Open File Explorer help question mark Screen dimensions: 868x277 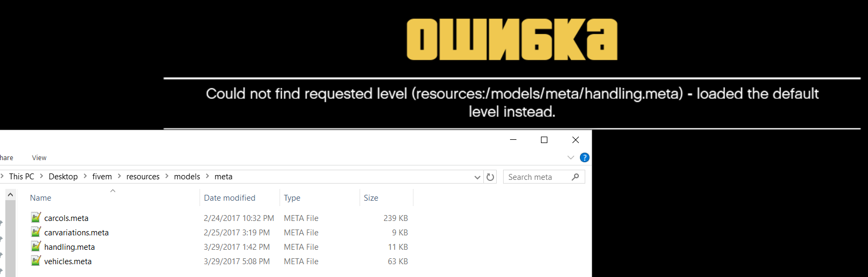585,157
